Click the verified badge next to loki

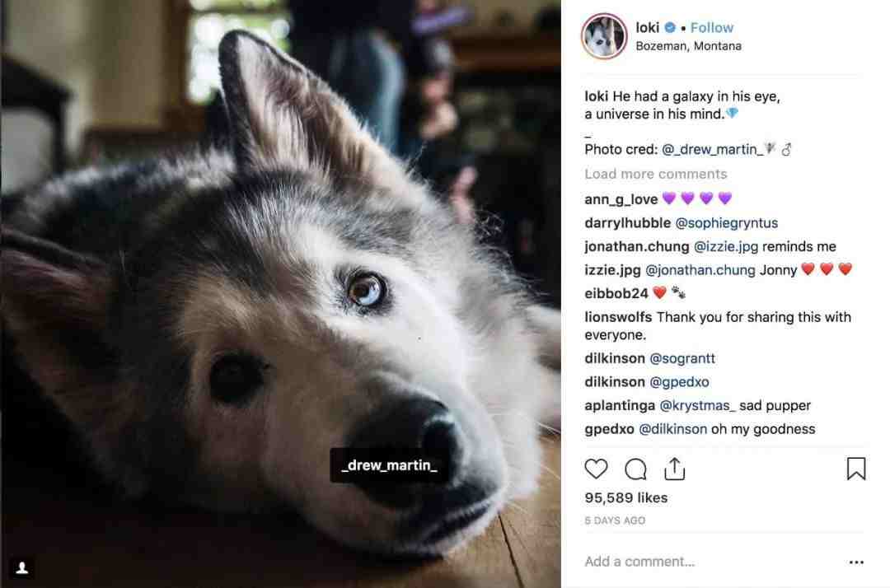(670, 27)
